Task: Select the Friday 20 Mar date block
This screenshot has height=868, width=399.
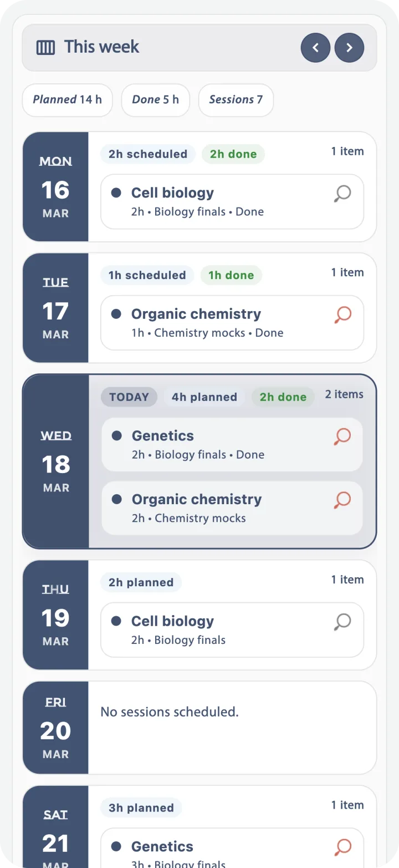Action: tap(55, 727)
